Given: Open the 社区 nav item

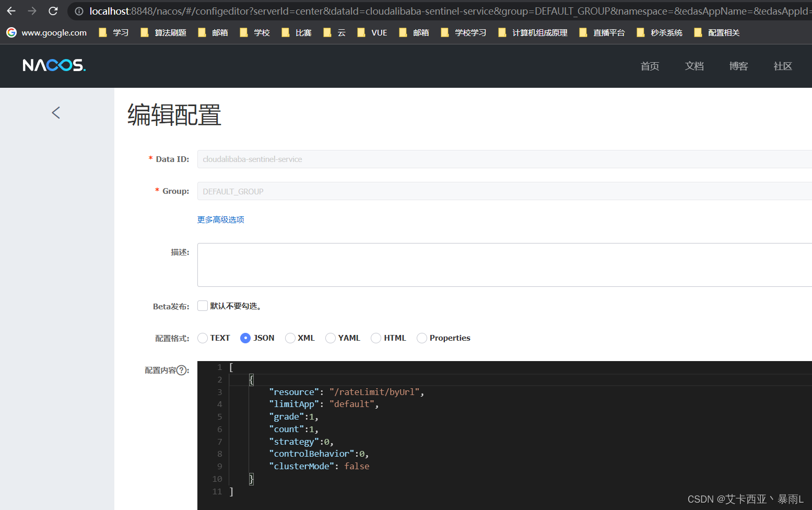Looking at the screenshot, I should (x=783, y=66).
